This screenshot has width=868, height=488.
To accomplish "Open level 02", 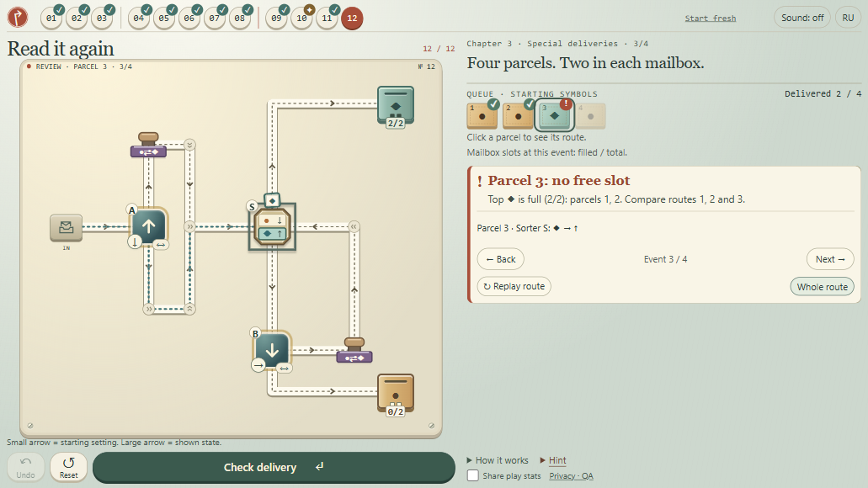I will [77, 19].
